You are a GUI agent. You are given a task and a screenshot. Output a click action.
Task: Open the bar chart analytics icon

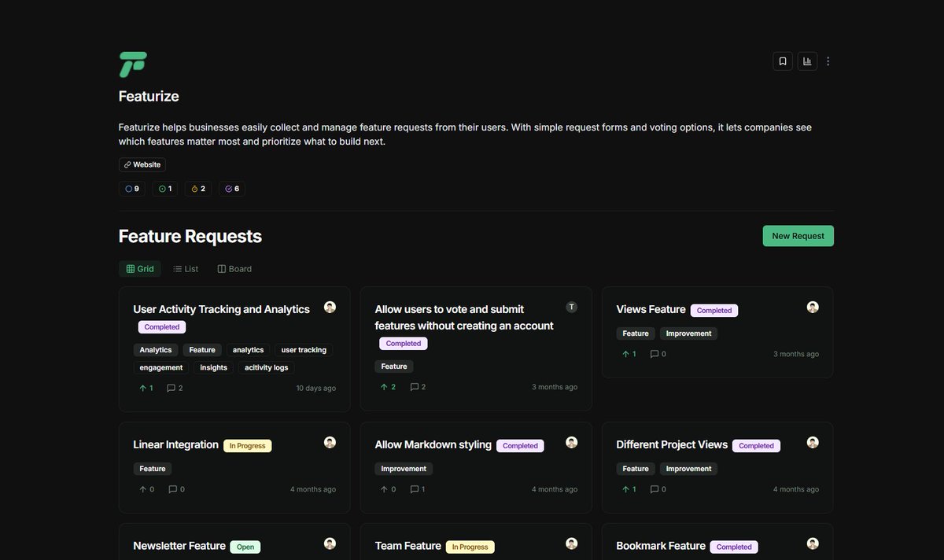[x=807, y=61]
